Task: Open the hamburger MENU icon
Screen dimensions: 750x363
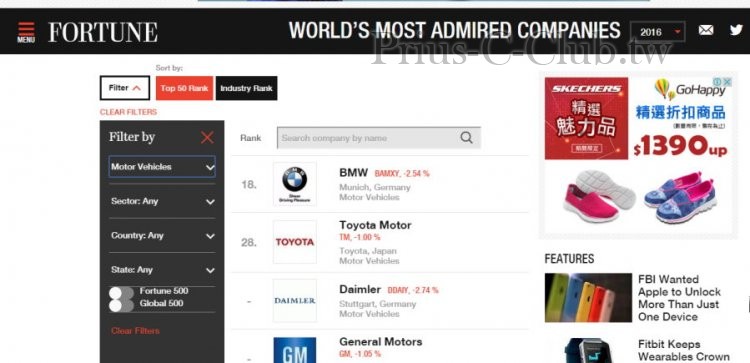Action: tap(26, 33)
